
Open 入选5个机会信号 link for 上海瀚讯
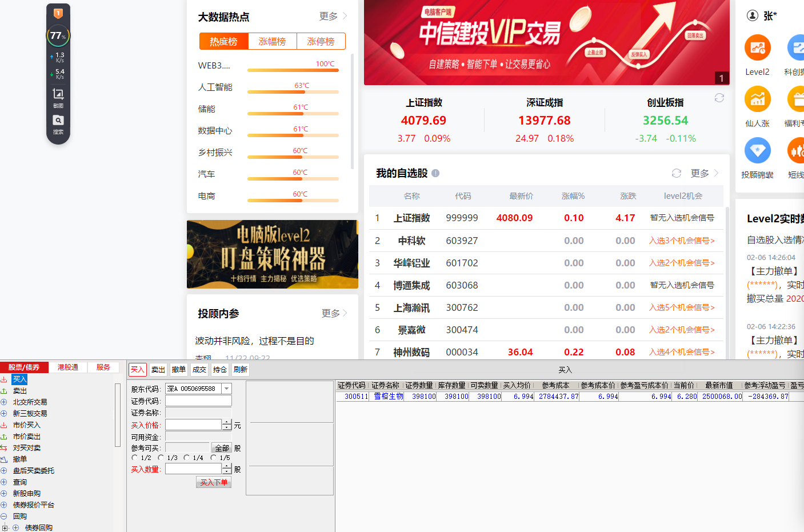click(682, 307)
